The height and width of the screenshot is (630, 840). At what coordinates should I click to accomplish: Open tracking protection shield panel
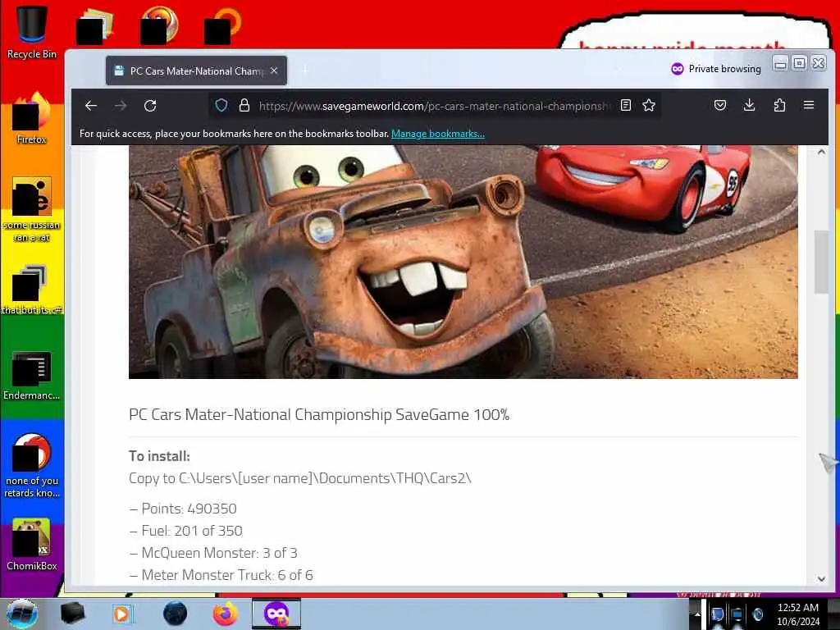tap(221, 106)
